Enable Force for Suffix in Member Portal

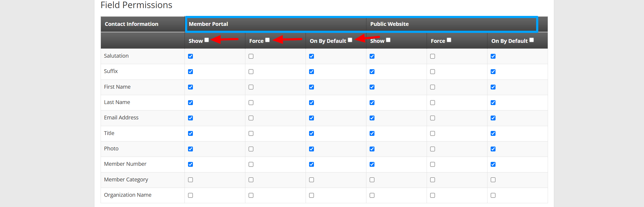tap(251, 72)
